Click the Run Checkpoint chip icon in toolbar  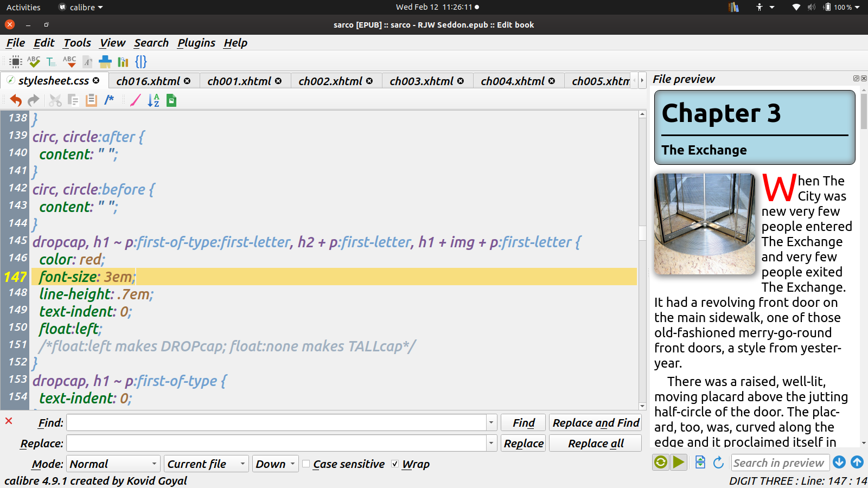(16, 62)
